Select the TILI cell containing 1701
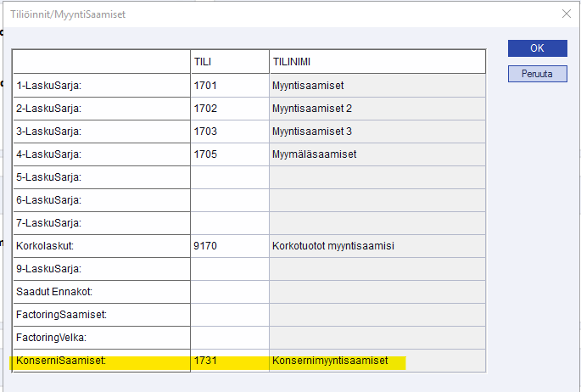Image resolution: width=581 pixels, height=392 pixels. coord(228,85)
